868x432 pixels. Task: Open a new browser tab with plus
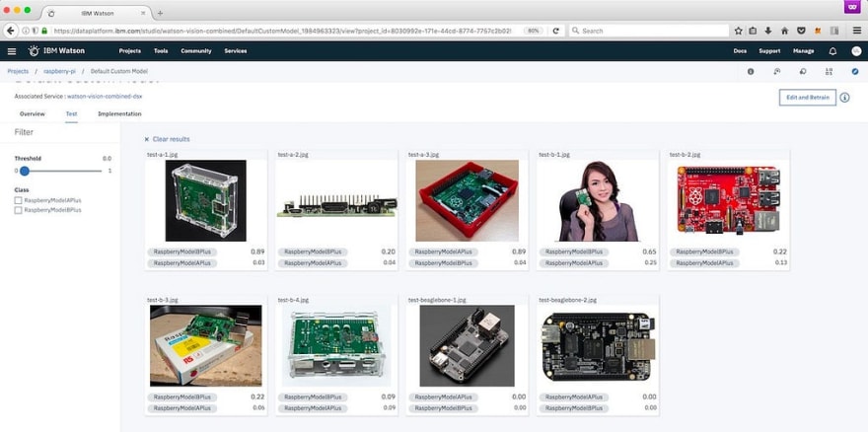pos(160,13)
